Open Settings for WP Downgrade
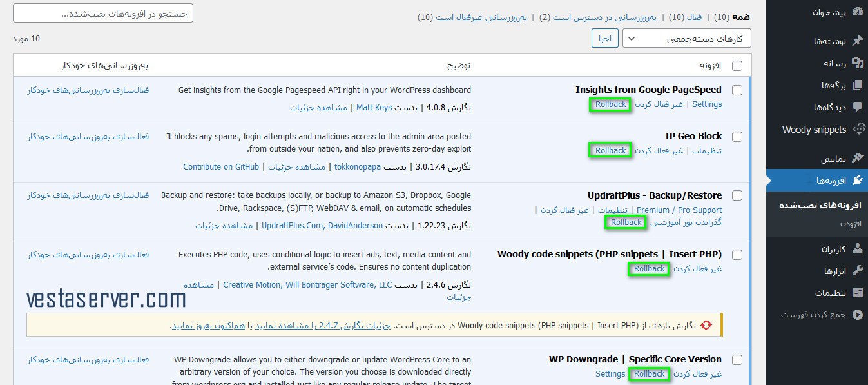This screenshot has height=385, width=868. point(610,374)
